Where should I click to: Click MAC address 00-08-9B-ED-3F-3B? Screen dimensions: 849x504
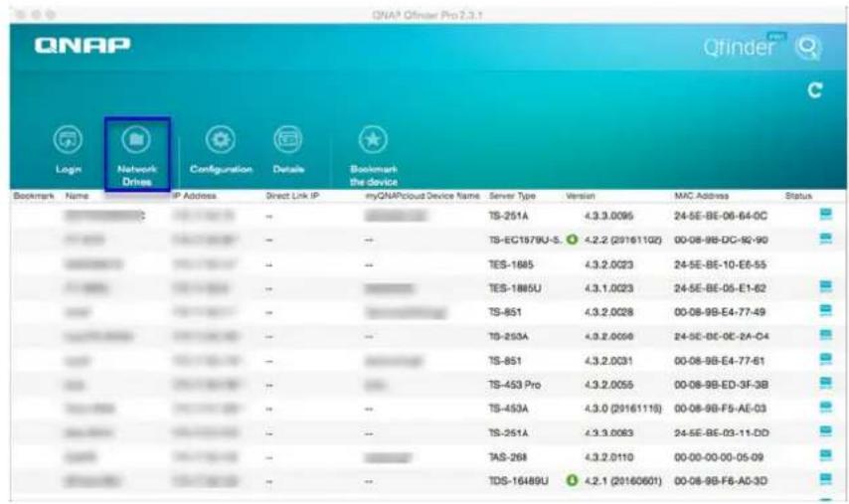(721, 385)
